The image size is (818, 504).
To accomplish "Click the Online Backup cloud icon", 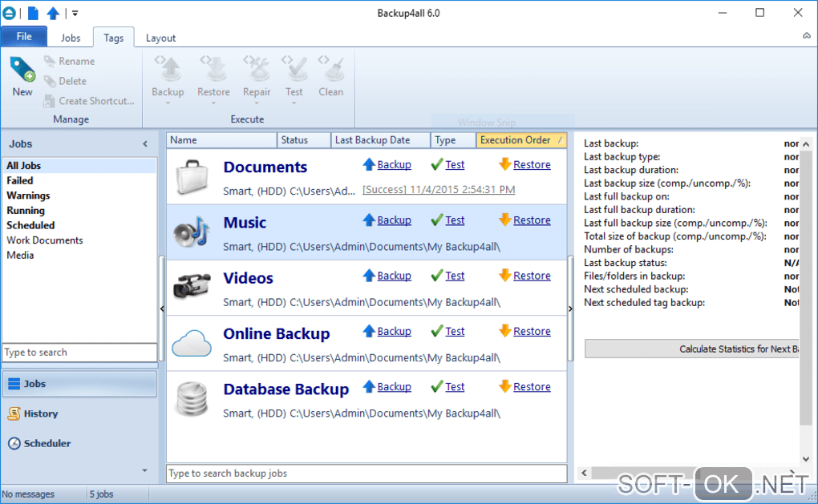I will (x=192, y=344).
